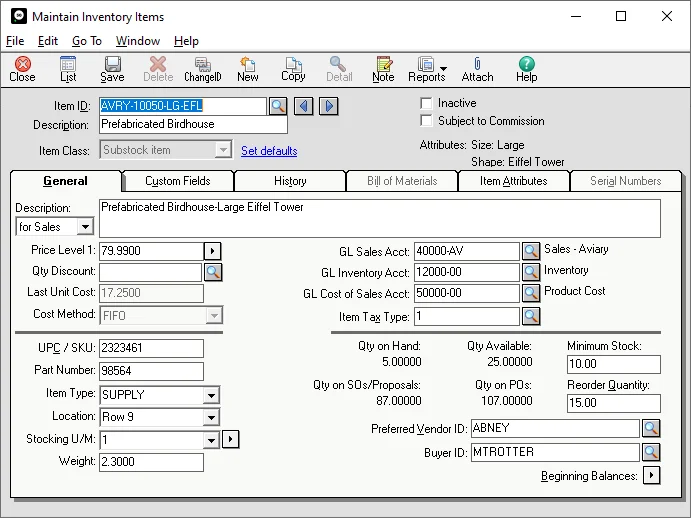Image resolution: width=691 pixels, height=518 pixels.
Task: Click the Beginning Balances arrow button
Action: (x=651, y=476)
